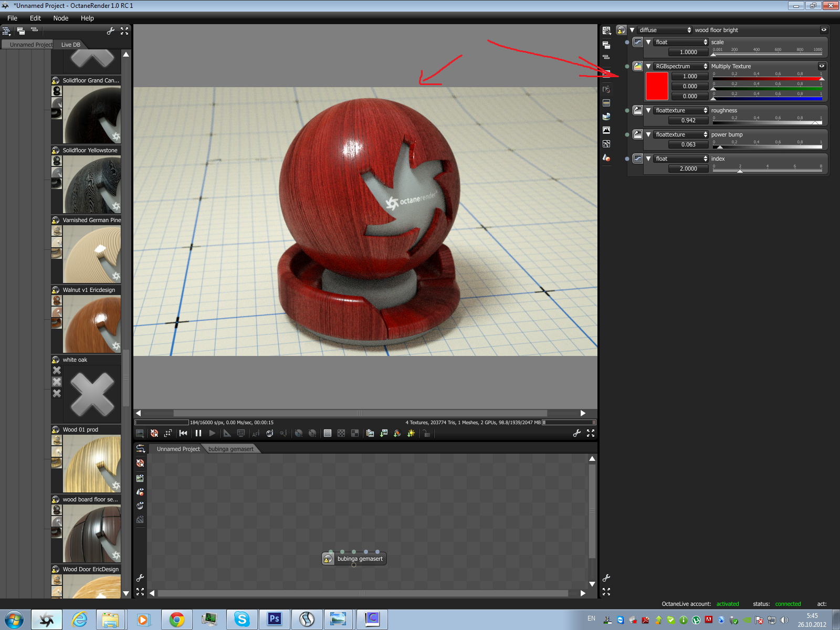The width and height of the screenshot is (840, 630).
Task: Open Google Chrome from the taskbar
Action: coord(177,619)
